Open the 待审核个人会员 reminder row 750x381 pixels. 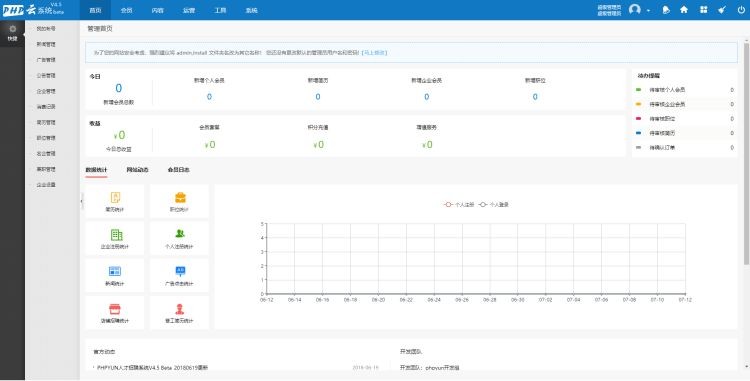tap(684, 90)
